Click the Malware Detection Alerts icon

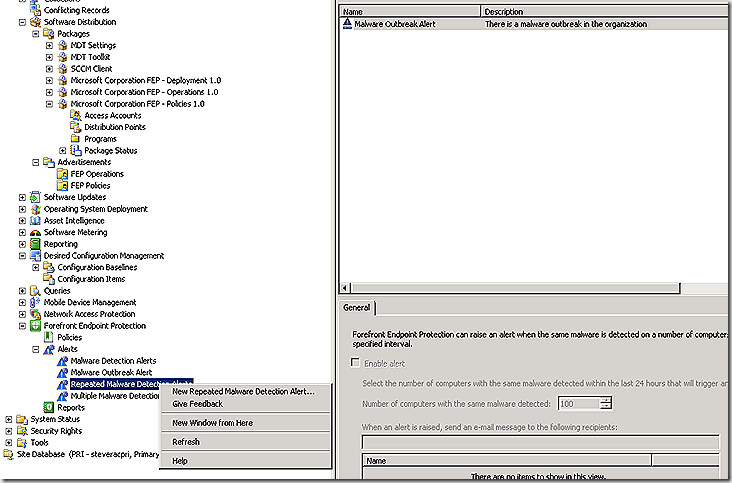(x=62, y=361)
